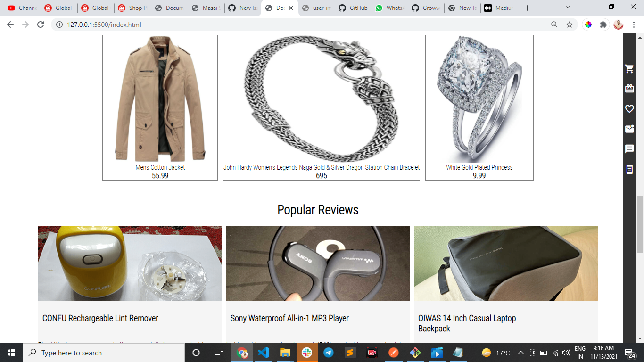Click the battery status tray icon

point(544,353)
